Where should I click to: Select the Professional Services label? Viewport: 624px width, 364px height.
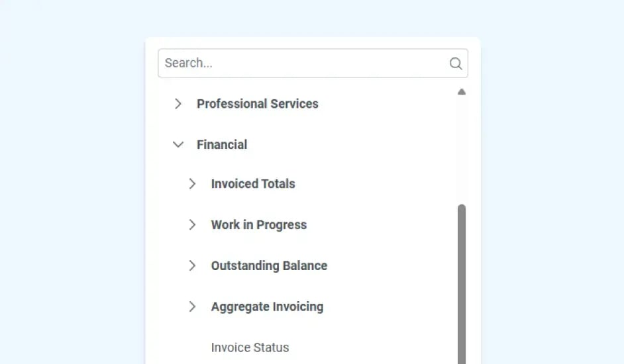point(257,104)
